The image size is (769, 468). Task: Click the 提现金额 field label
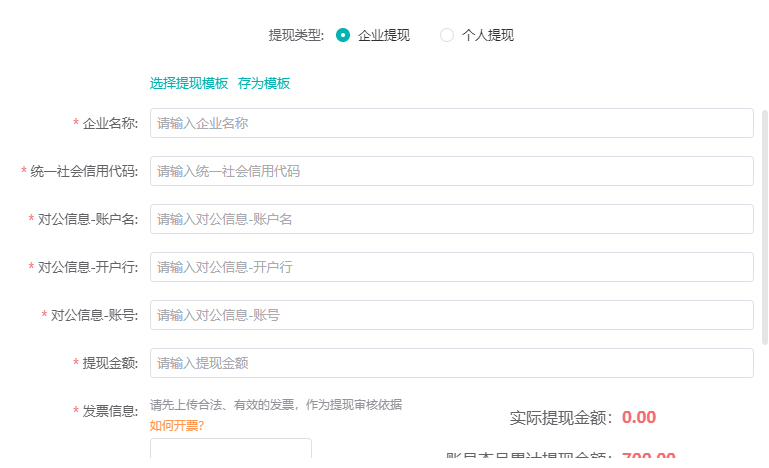tap(110, 363)
